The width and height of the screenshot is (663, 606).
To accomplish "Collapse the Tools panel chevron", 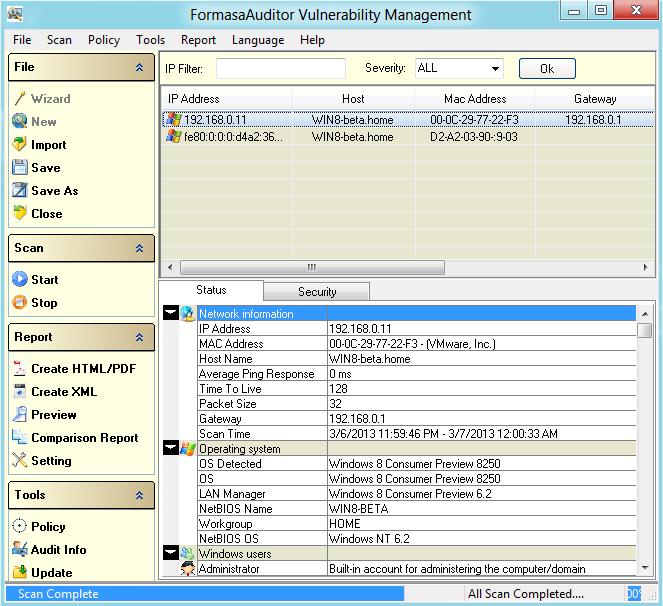I will [140, 495].
